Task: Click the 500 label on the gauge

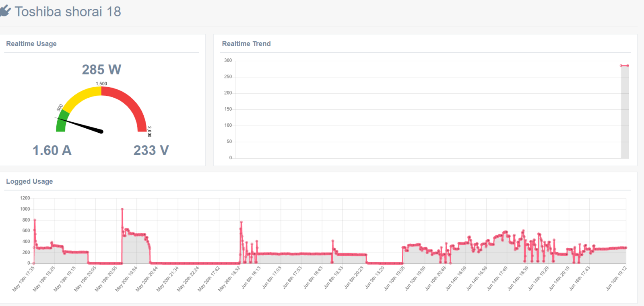Action: coord(60,108)
